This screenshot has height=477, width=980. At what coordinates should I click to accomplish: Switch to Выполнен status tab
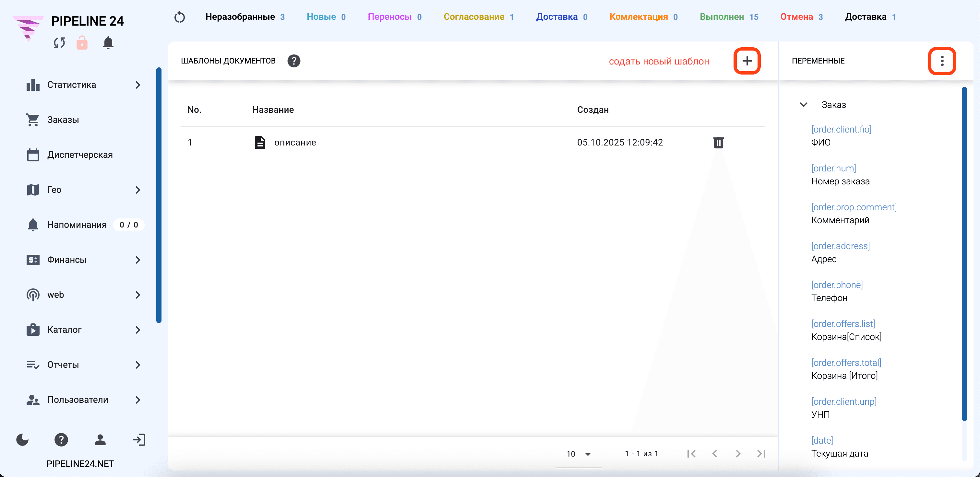tap(729, 17)
